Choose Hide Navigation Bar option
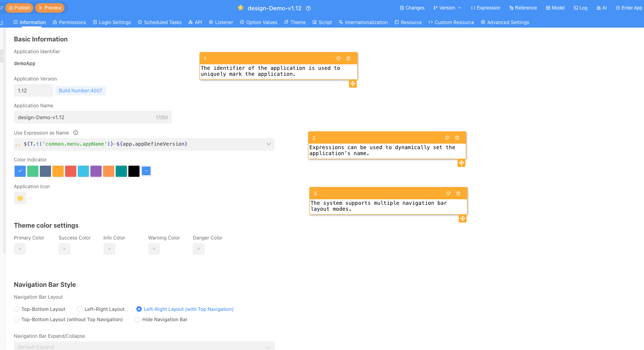The image size is (644, 350). (x=137, y=320)
